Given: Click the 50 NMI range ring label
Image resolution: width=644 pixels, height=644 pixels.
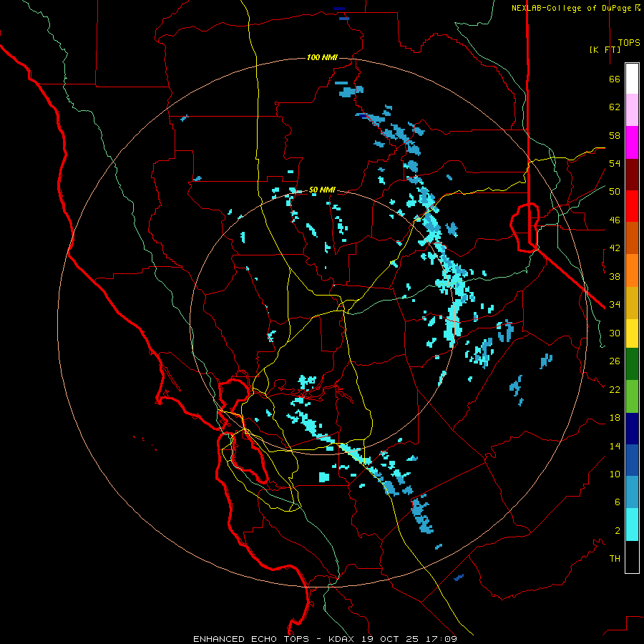Looking at the screenshot, I should [322, 190].
